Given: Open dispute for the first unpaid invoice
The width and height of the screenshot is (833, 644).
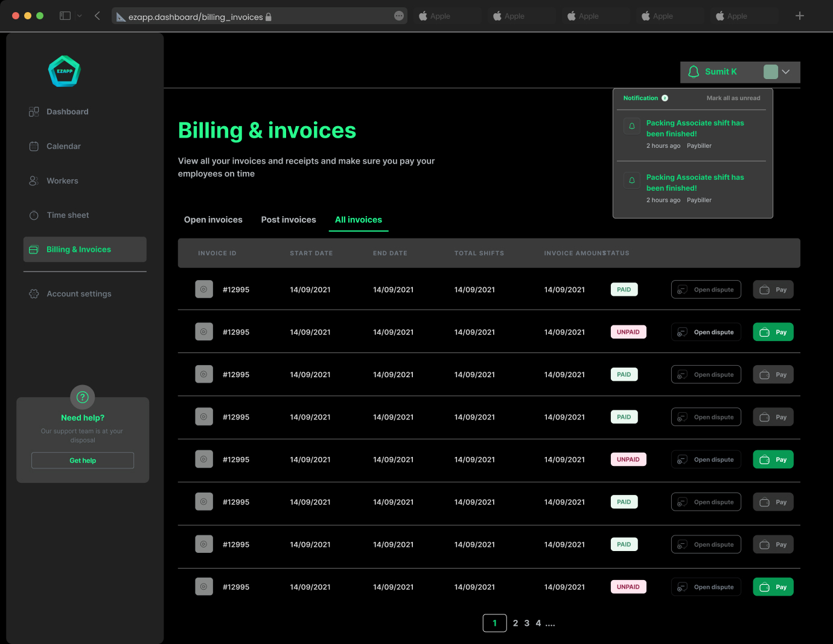Looking at the screenshot, I should tap(706, 333).
